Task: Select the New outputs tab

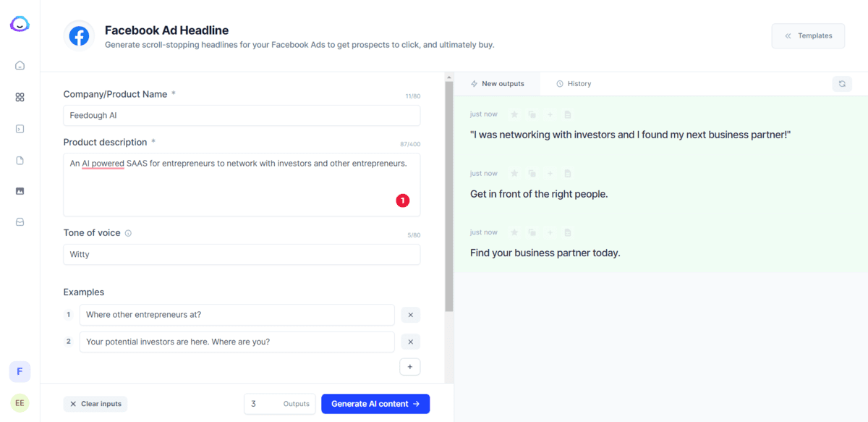Action: point(497,84)
